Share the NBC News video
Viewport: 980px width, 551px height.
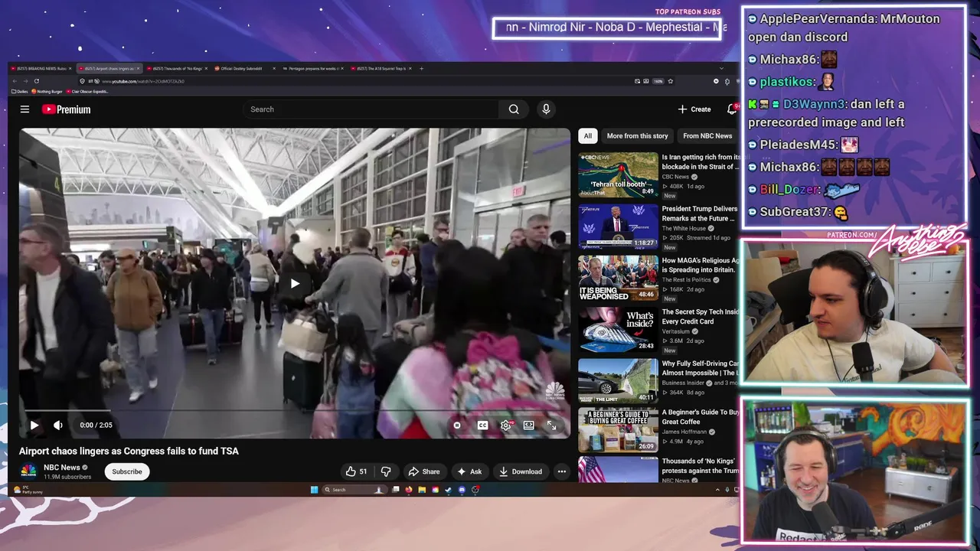[x=424, y=471]
